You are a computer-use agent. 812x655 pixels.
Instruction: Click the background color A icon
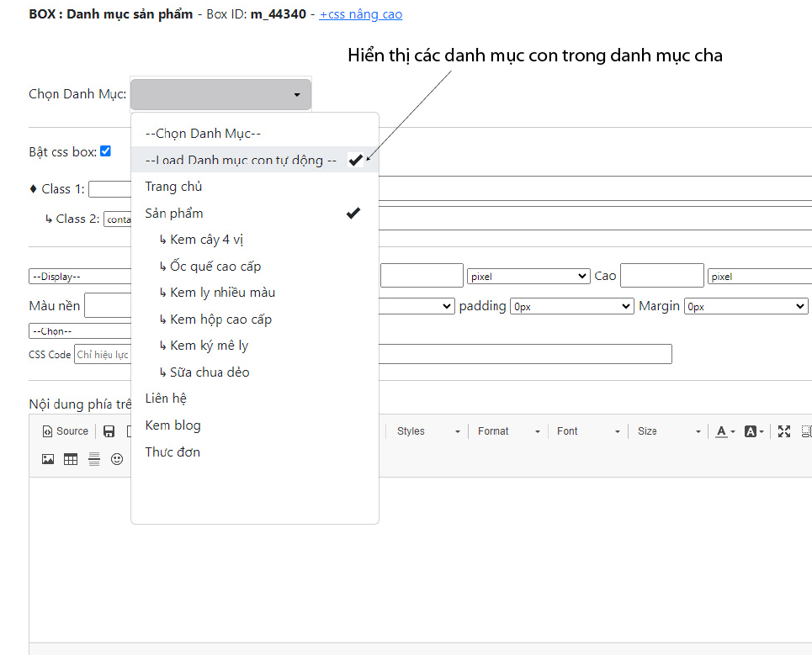(750, 431)
